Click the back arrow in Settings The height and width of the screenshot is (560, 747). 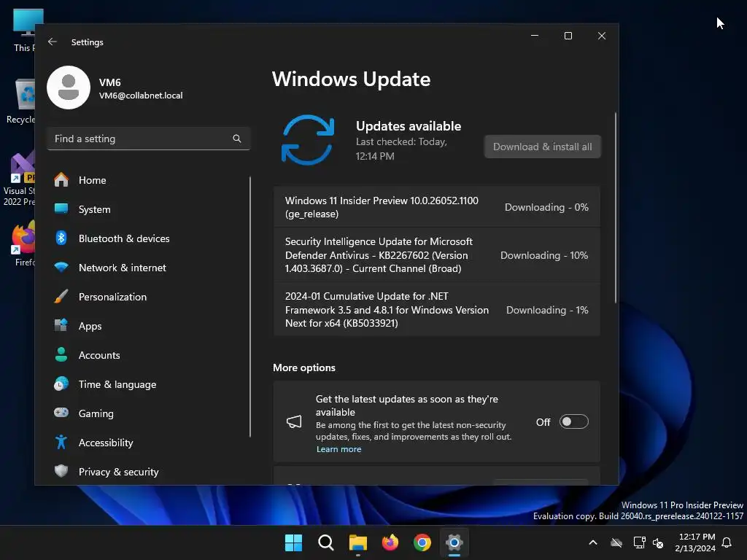coord(53,42)
